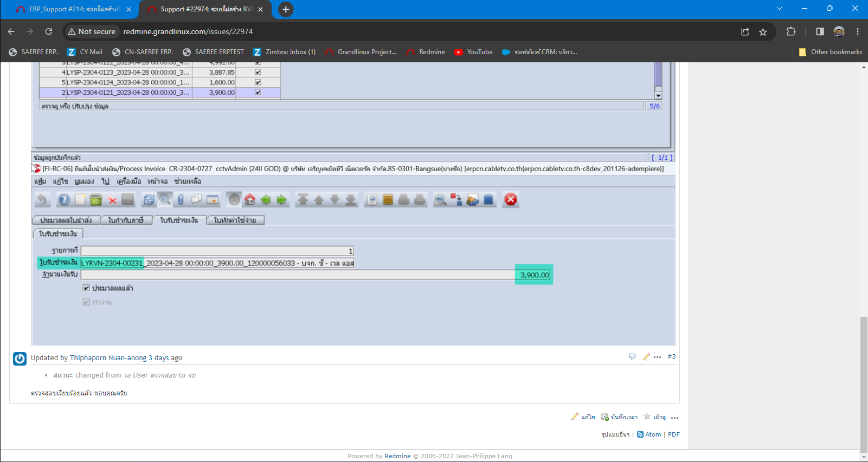Click the Help question-mark toolbar icon

[x=64, y=200]
